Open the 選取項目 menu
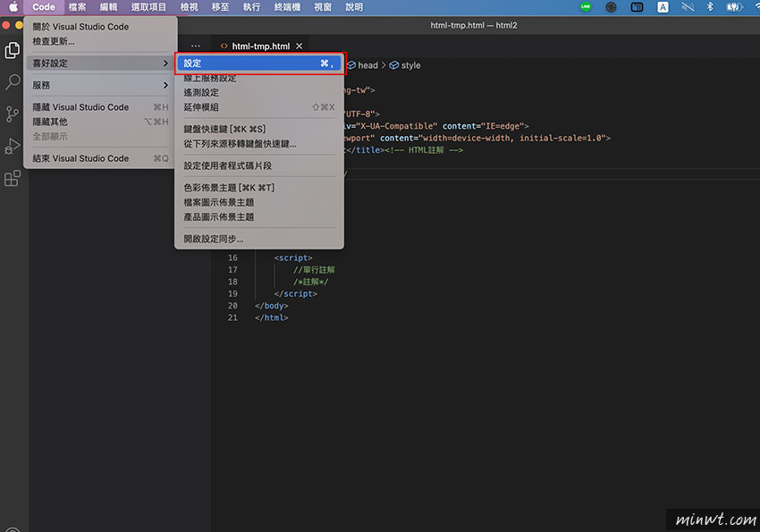 coord(148,7)
